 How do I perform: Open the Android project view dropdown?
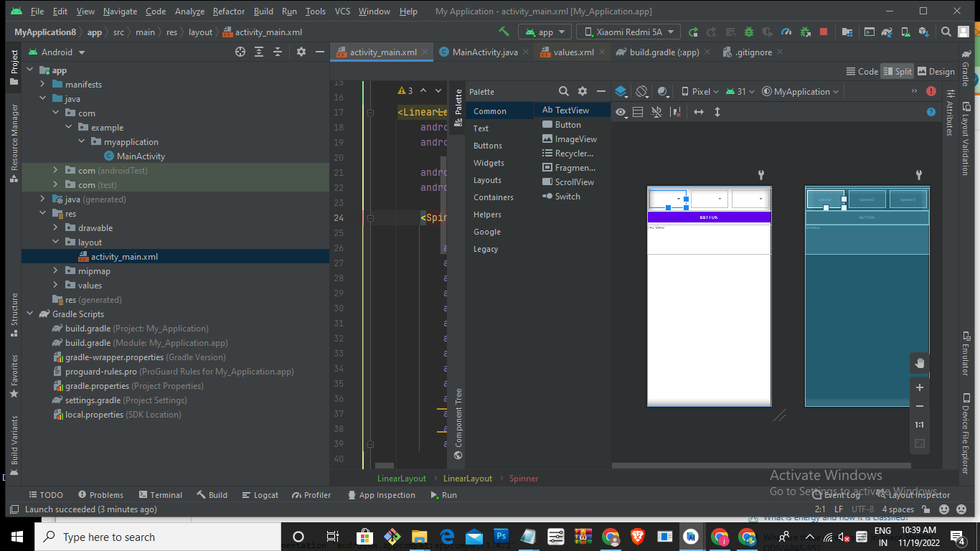pos(57,52)
